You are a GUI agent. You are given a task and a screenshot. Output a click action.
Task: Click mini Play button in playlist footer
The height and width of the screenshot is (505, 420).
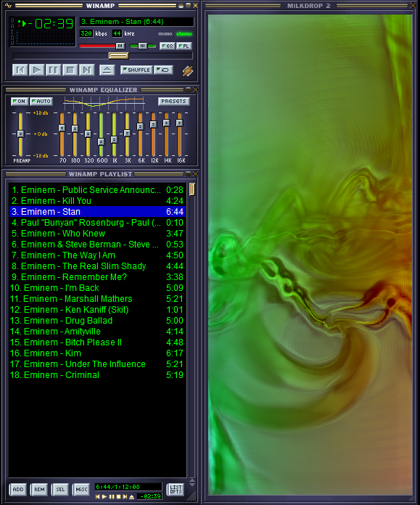coord(104,496)
